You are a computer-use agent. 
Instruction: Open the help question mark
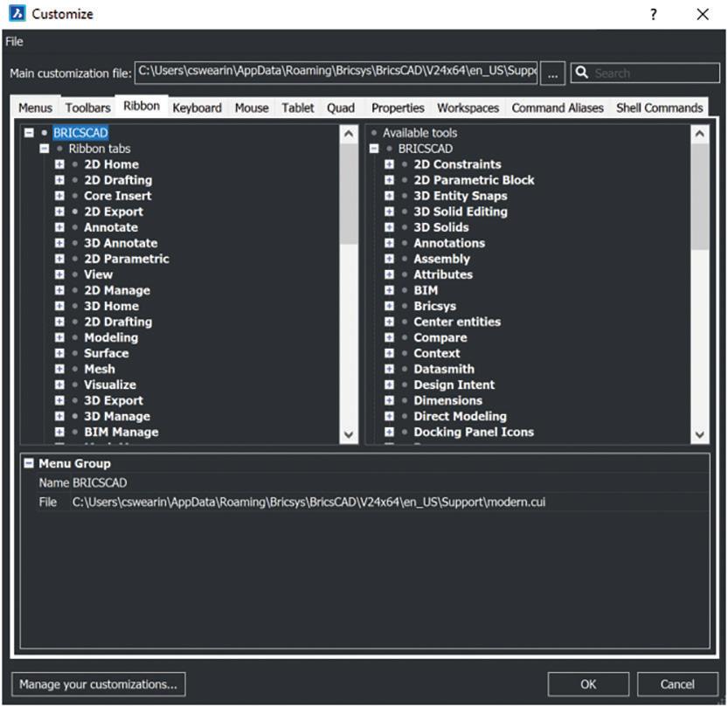[x=653, y=14]
